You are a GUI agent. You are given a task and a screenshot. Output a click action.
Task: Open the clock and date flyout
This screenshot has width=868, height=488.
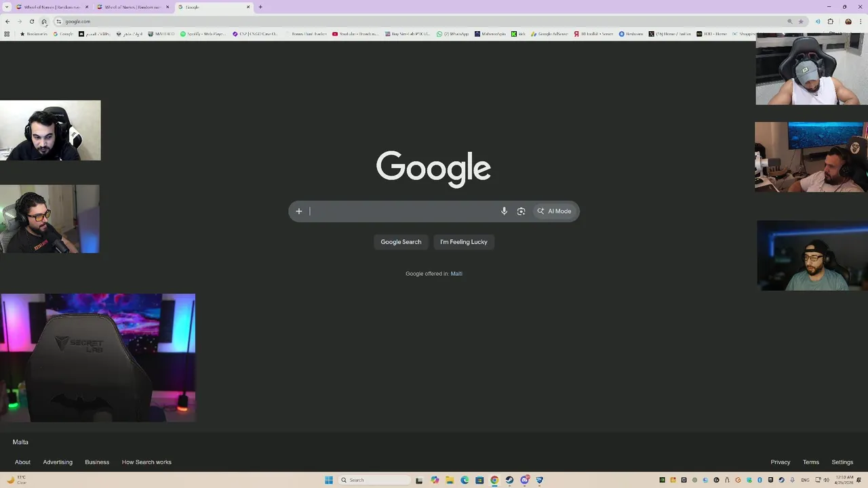tap(844, 480)
